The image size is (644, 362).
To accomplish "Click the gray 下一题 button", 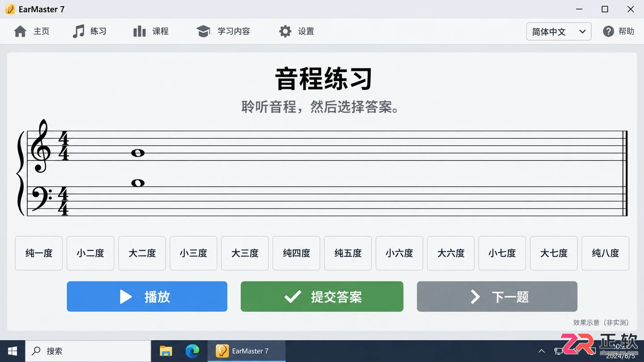I will click(x=497, y=296).
